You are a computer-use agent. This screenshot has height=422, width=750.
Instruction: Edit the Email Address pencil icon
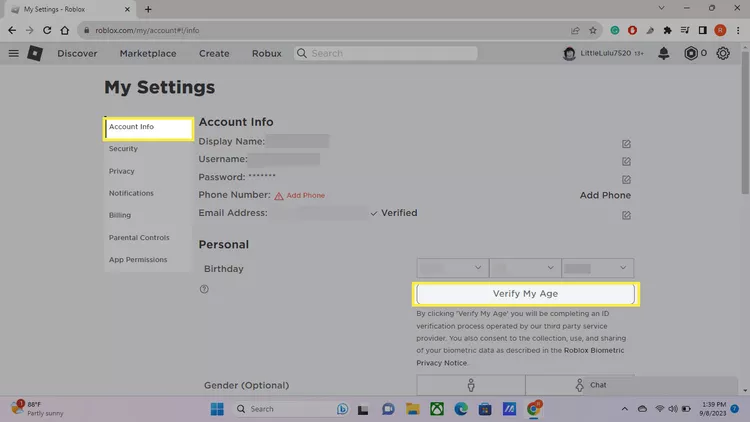[x=626, y=215]
